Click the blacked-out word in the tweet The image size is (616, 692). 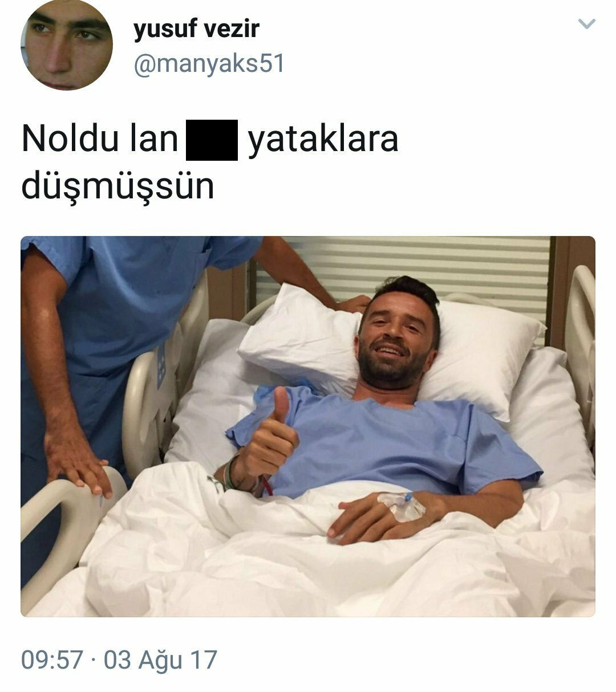212,140
